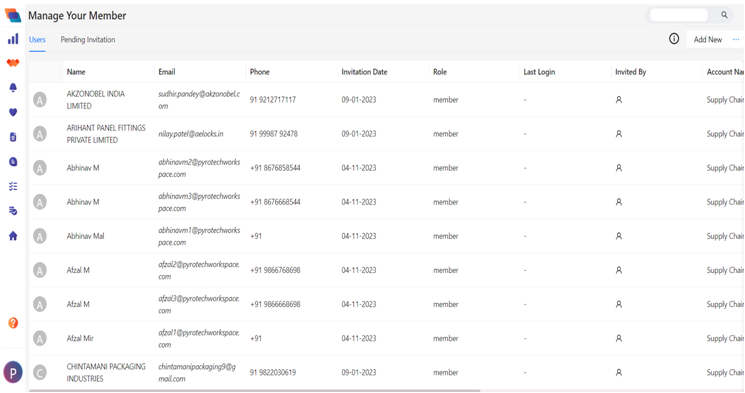Select the CHINTAMANI PACKAGING INDUSTRIES row avatar
The height and width of the screenshot is (393, 745).
click(x=40, y=373)
